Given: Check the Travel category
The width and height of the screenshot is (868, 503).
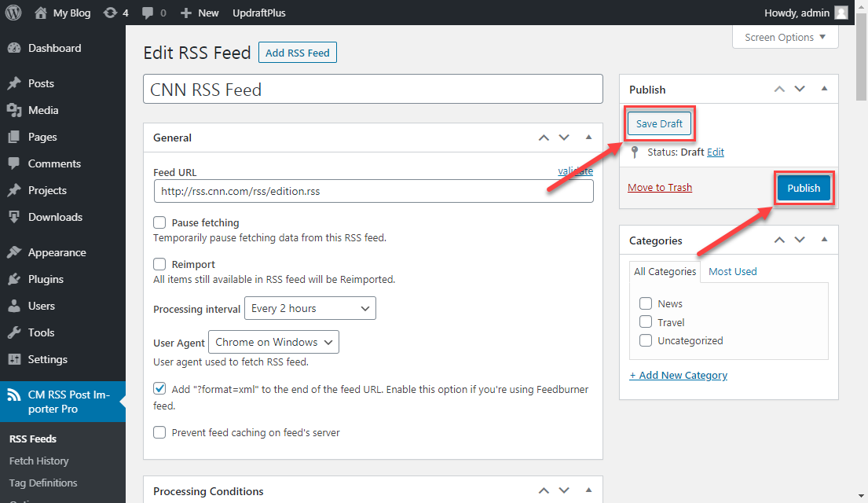Looking at the screenshot, I should point(646,321).
